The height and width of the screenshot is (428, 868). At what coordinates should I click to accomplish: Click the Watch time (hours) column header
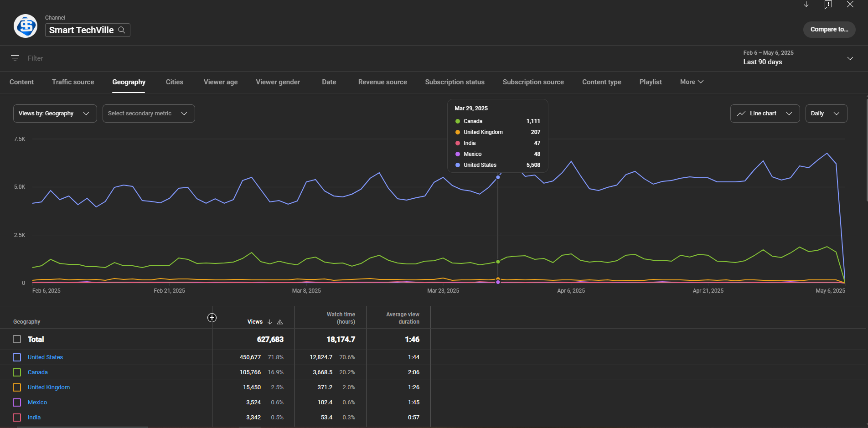tap(341, 318)
